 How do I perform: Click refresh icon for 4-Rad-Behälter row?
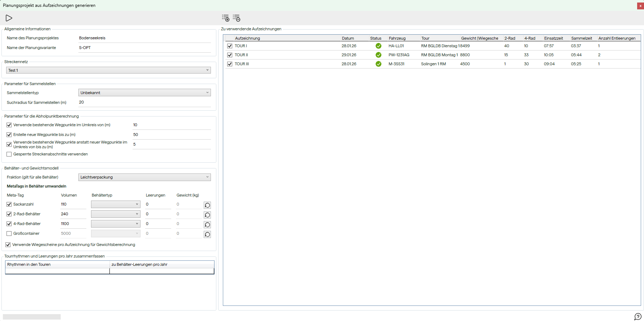(x=207, y=225)
